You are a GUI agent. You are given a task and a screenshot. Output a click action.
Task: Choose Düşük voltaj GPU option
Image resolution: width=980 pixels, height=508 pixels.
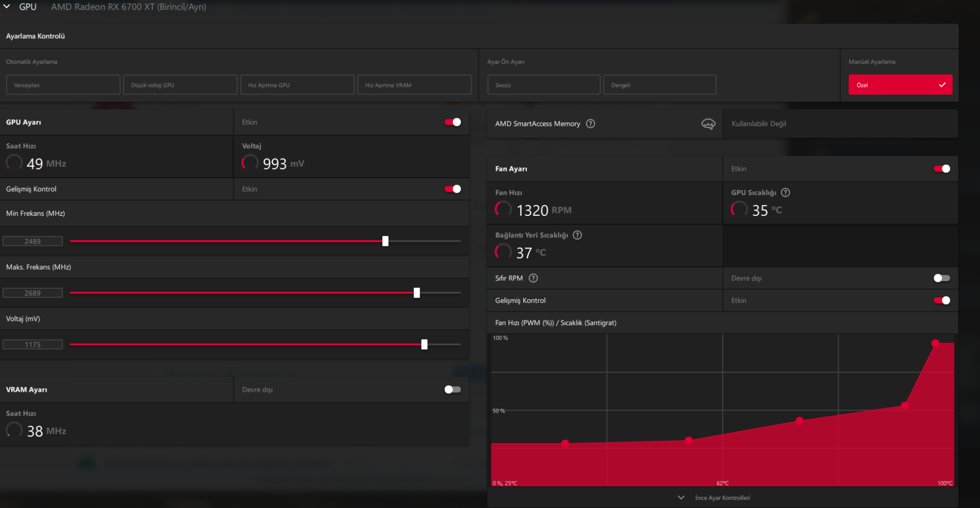(180, 85)
